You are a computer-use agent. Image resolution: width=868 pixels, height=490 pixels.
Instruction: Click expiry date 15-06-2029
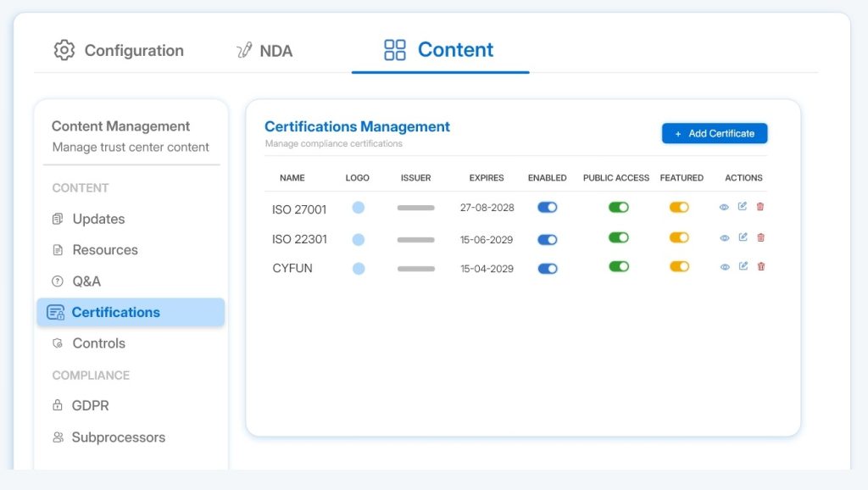[487, 240]
